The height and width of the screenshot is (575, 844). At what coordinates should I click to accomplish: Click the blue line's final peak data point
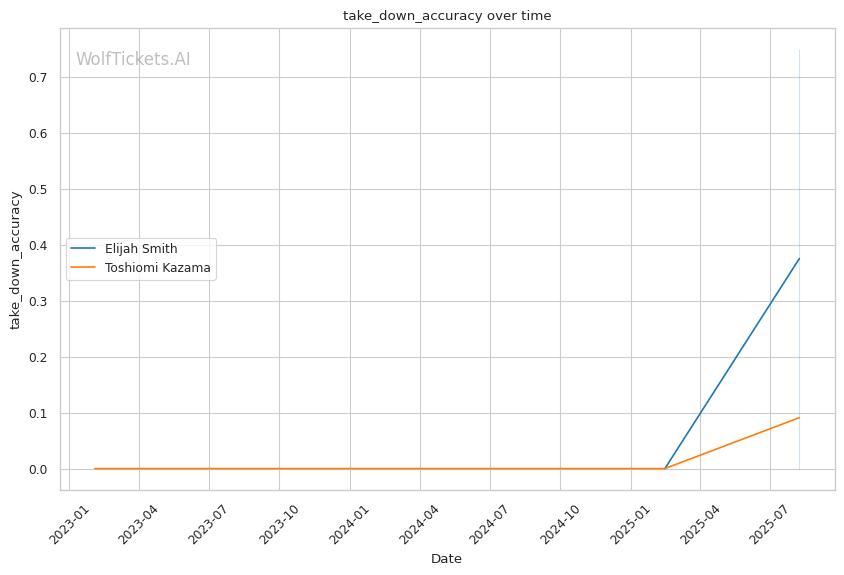click(799, 259)
